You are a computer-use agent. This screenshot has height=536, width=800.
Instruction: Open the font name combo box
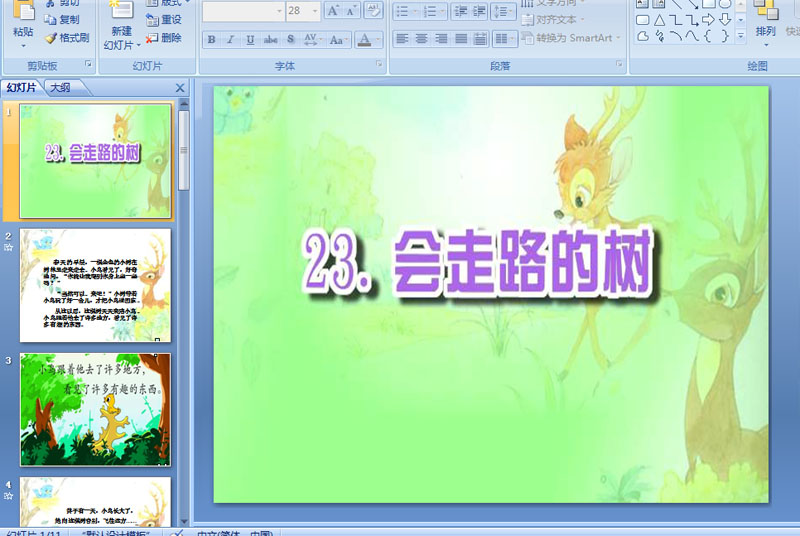(243, 11)
